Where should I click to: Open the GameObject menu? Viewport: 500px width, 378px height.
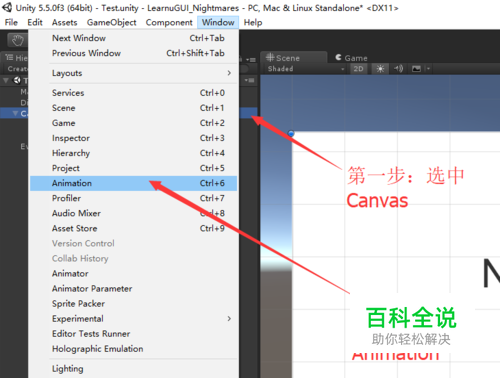(111, 22)
